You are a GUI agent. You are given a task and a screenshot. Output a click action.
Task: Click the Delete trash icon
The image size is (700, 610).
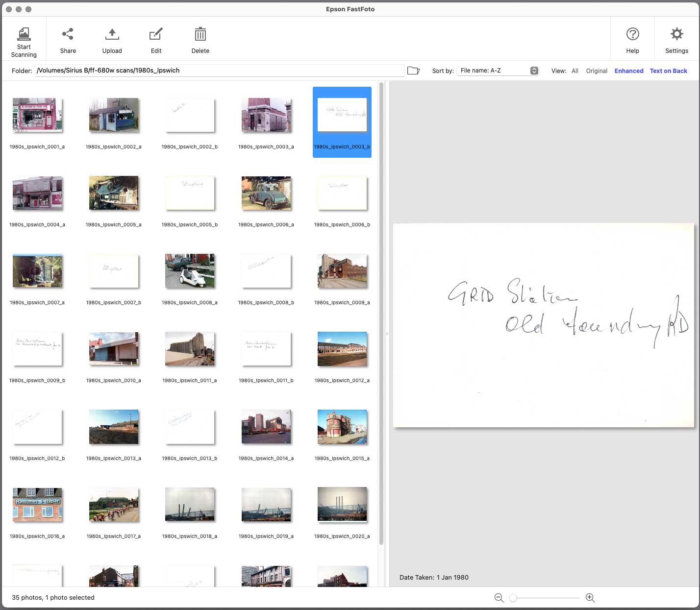pos(200,34)
